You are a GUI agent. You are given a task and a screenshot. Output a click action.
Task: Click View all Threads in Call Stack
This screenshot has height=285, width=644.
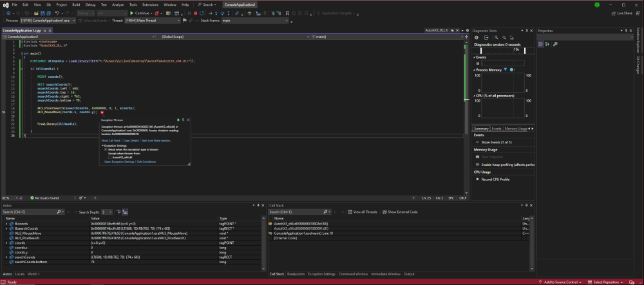click(363, 212)
